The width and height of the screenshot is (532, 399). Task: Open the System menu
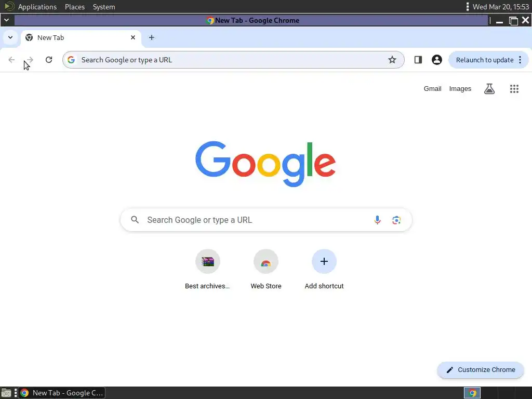pos(104,7)
